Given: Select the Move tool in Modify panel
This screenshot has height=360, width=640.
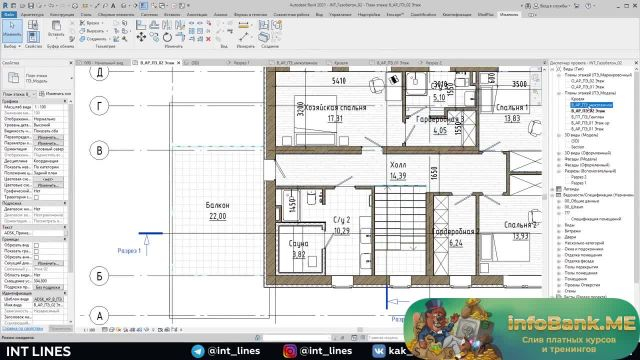Looking at the screenshot, I should coord(141,37).
